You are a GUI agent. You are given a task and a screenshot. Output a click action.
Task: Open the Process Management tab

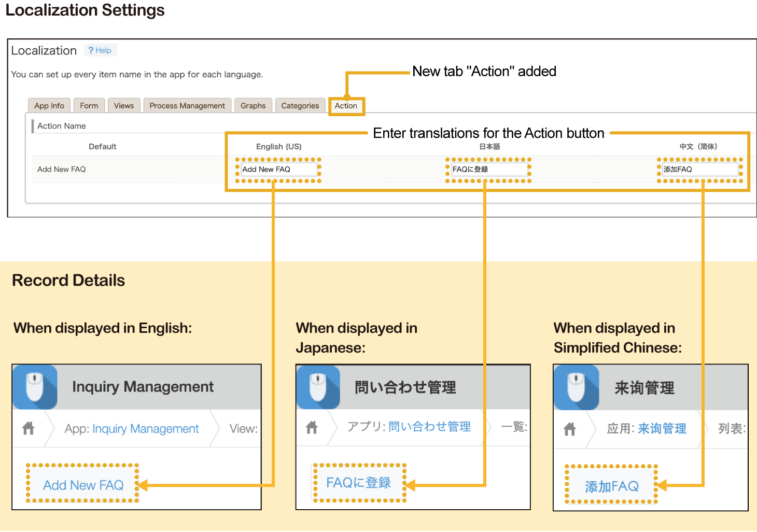187,106
